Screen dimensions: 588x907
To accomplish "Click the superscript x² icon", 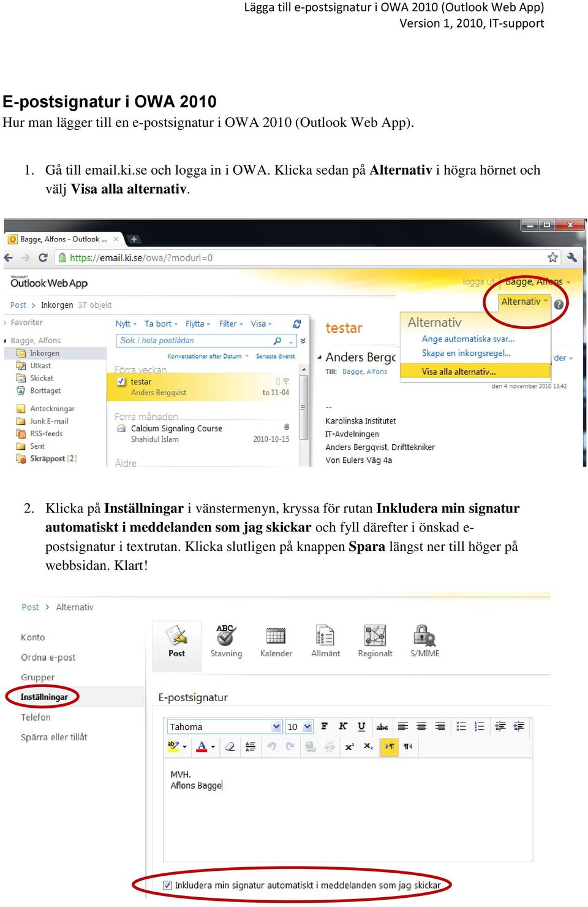I will [349, 746].
